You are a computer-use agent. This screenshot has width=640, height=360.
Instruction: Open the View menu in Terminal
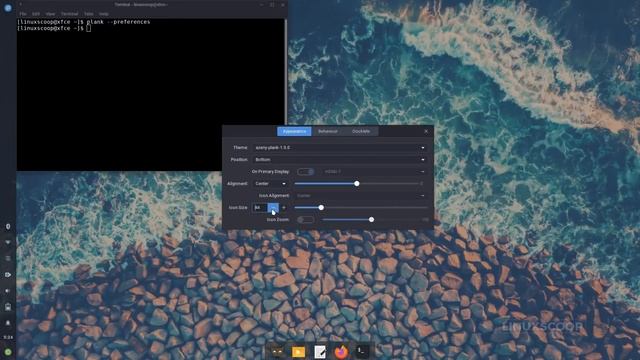coord(50,14)
